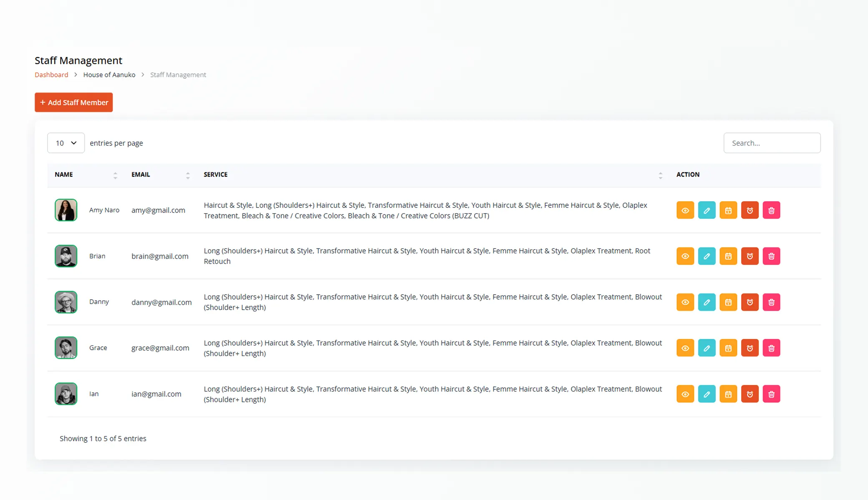
Task: View Danny's details via eye icon
Action: click(x=685, y=302)
